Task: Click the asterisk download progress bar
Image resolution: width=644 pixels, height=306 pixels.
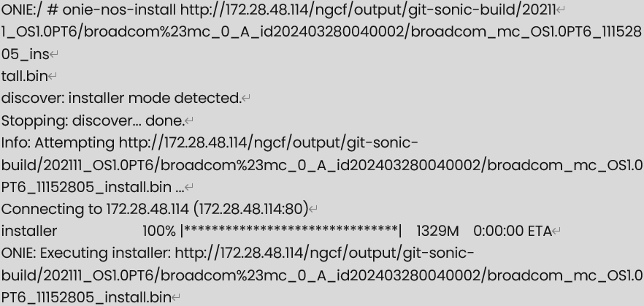Action: pos(291,231)
